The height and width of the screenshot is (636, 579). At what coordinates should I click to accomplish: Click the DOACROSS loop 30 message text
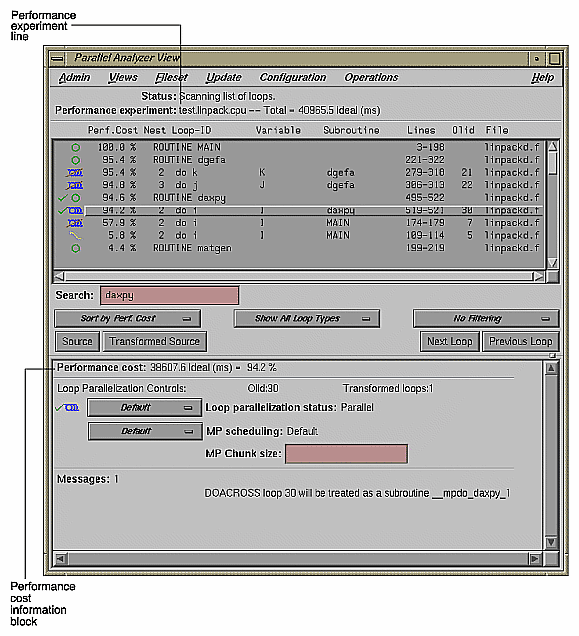pos(357,493)
